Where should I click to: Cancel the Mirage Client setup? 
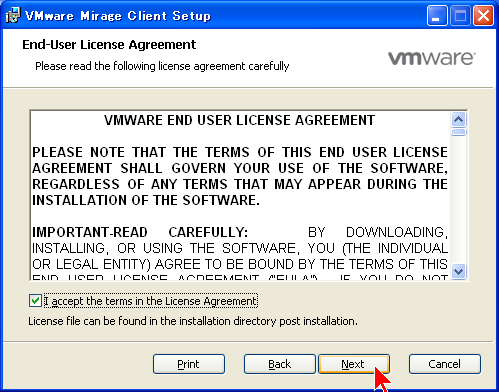click(x=445, y=364)
